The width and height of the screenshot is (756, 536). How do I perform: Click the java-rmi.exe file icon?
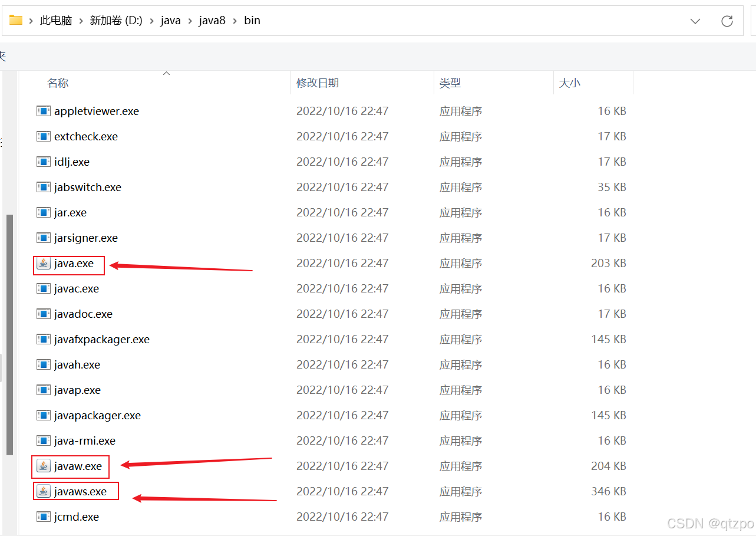tap(43, 440)
